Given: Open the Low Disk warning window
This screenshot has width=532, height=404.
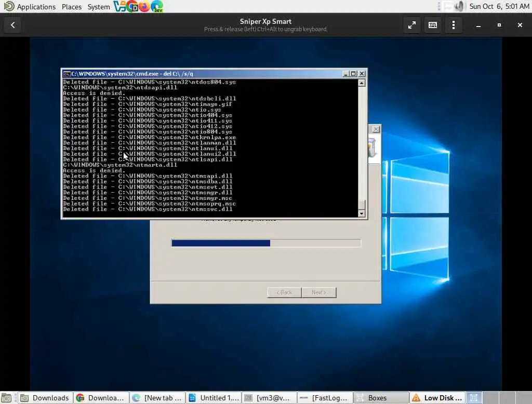Looking at the screenshot, I should (x=437, y=398).
